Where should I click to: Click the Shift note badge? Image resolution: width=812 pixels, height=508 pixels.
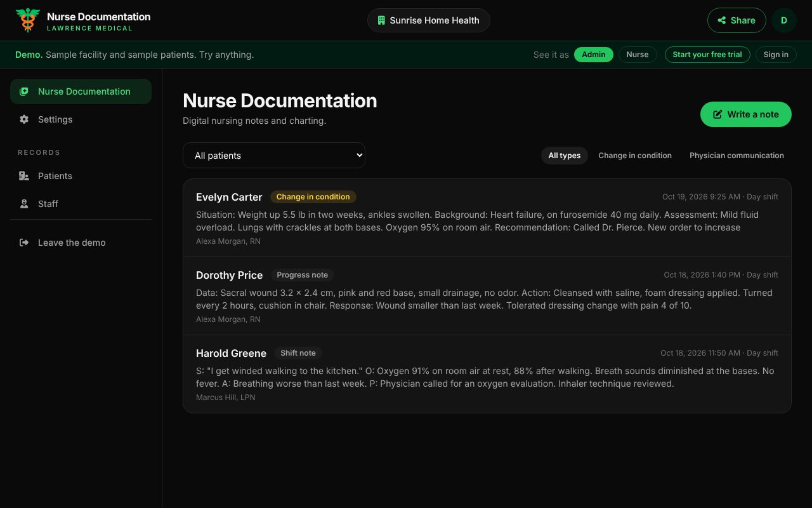(x=298, y=353)
